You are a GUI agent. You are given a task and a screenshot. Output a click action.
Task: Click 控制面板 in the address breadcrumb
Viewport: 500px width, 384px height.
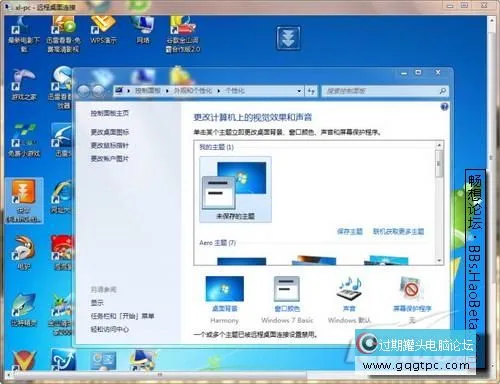[x=147, y=91]
